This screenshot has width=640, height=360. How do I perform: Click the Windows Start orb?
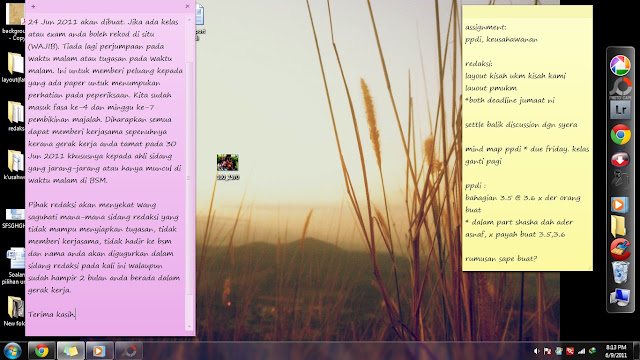point(13,351)
